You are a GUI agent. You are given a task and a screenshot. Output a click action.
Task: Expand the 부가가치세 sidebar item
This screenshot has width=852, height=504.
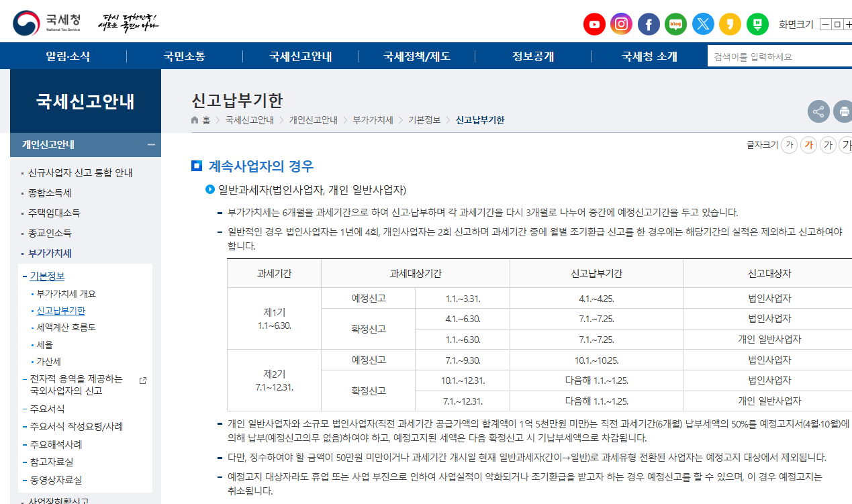coord(50,254)
